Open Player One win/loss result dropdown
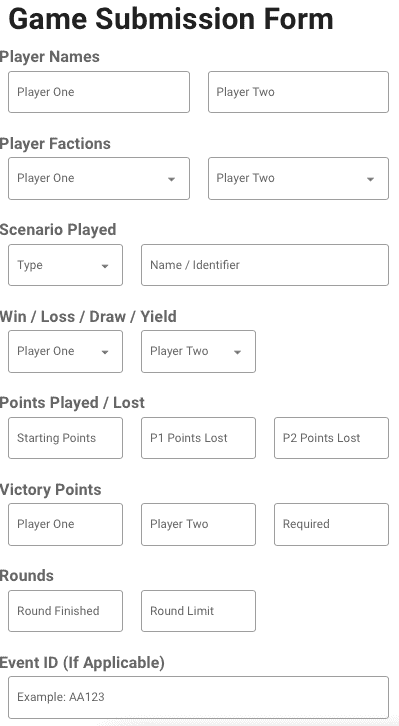This screenshot has height=726, width=399. 65,351
